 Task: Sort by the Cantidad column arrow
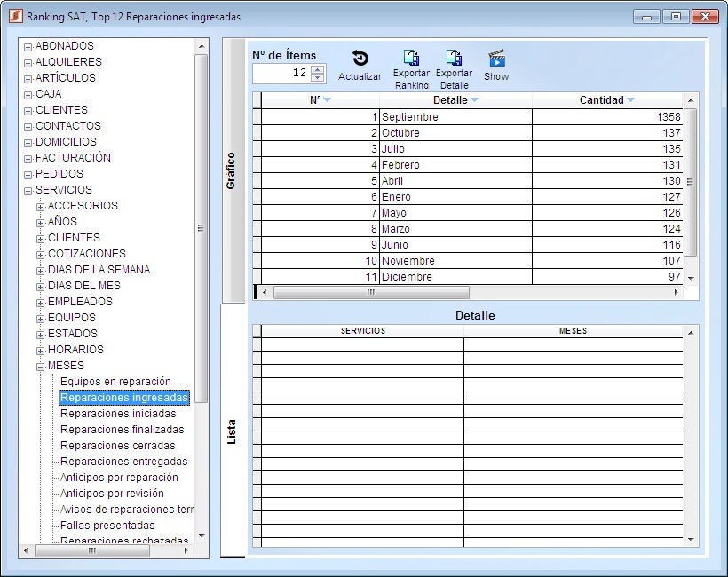[x=631, y=100]
